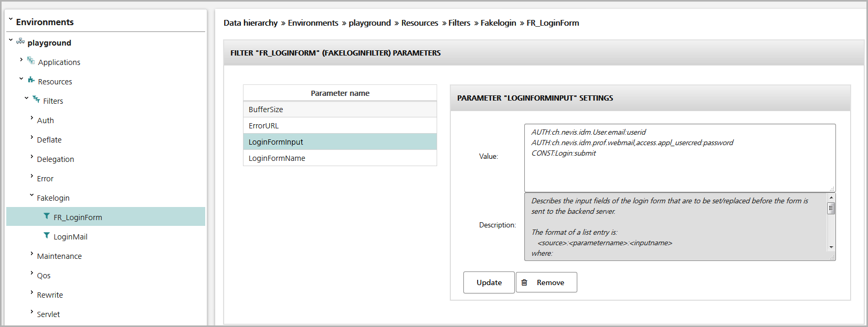The image size is (868, 327).
Task: Click the Description scrollbar up arrow
Action: [x=831, y=198]
